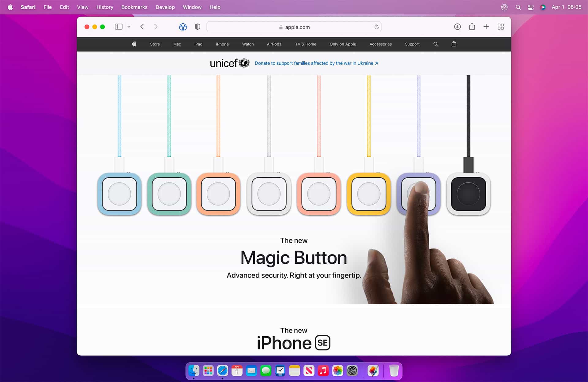The height and width of the screenshot is (382, 588).
Task: Open the Watch section
Action: (248, 44)
